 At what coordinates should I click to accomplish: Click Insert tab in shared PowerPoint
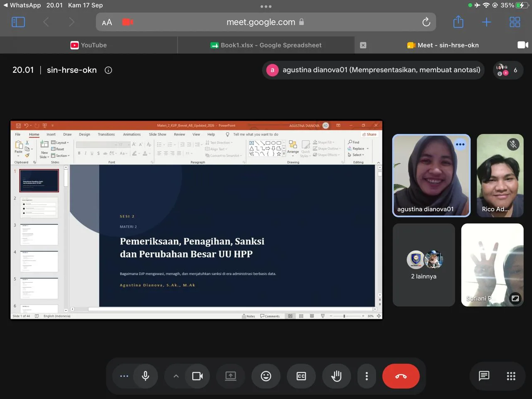pos(51,135)
